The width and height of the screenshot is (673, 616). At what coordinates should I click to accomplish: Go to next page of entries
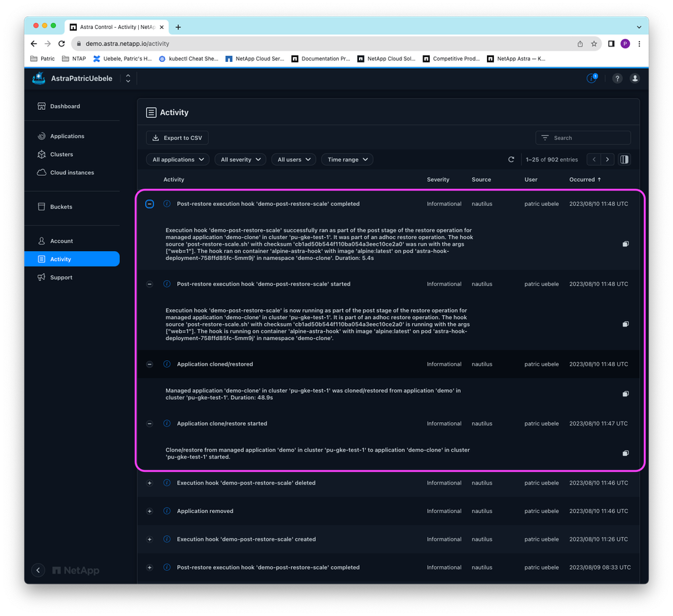pos(608,160)
